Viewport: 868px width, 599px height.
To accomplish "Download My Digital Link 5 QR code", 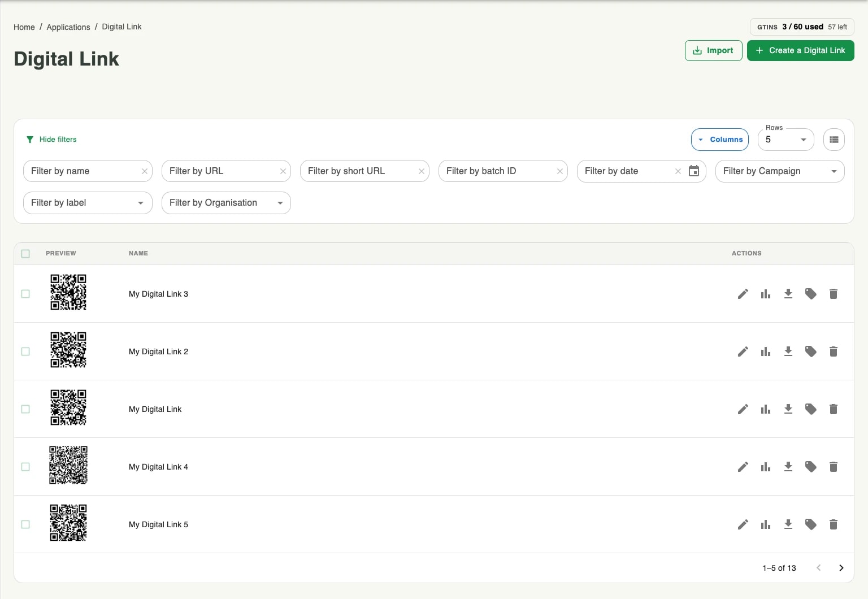I will pos(788,524).
